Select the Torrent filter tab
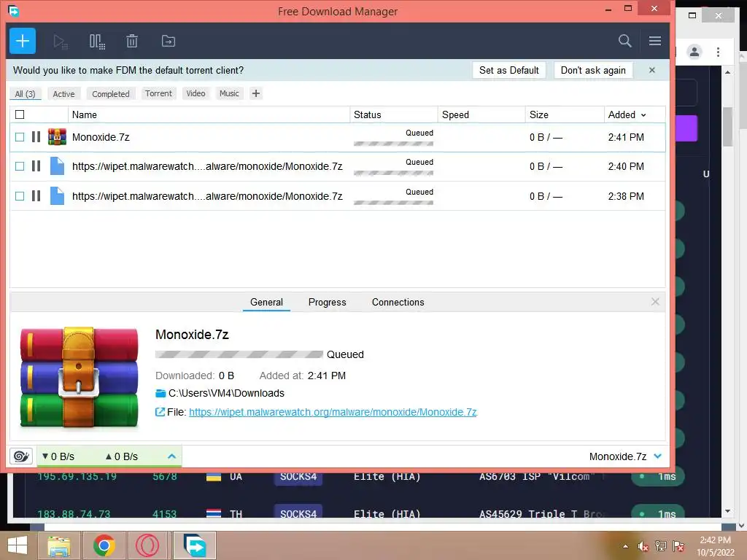 [158, 93]
